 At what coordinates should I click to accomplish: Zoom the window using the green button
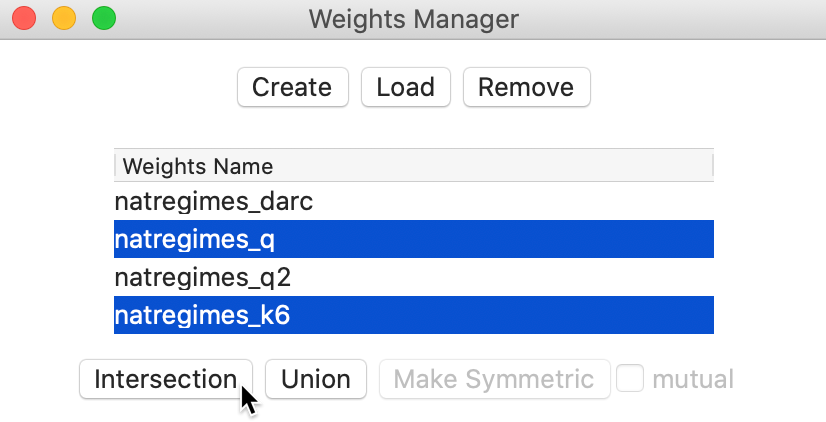[104, 18]
